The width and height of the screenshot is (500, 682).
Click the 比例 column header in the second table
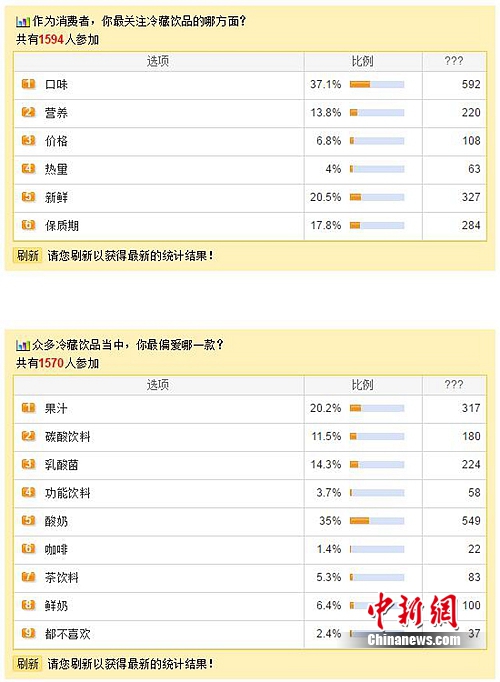click(363, 385)
